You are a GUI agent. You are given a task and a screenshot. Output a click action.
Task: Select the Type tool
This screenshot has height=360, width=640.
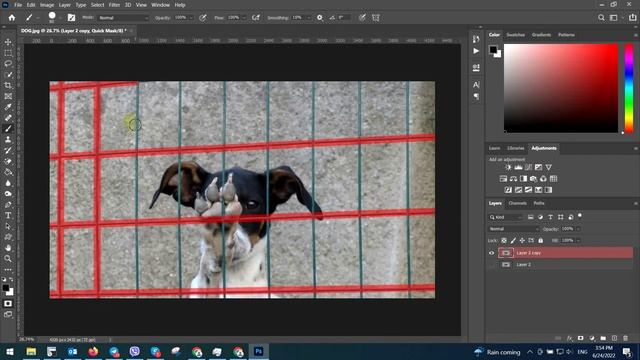tap(8, 216)
